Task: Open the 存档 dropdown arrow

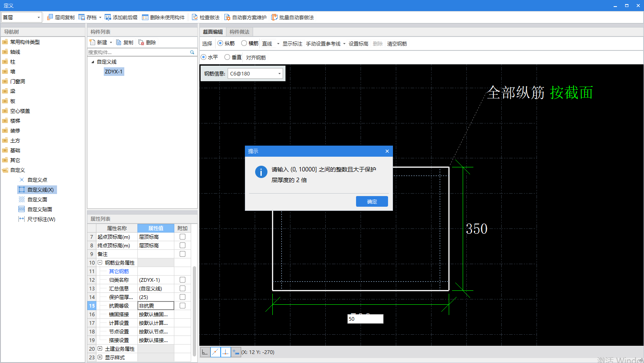Action: [x=100, y=17]
